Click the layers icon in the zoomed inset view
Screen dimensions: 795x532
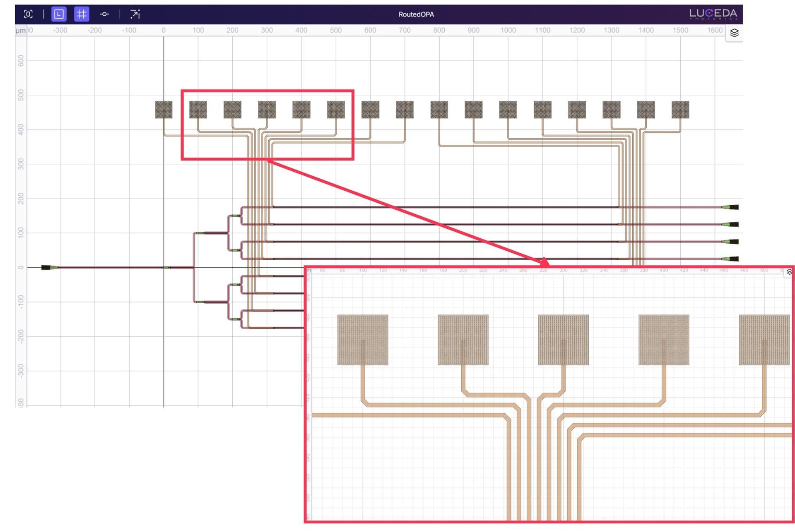point(789,271)
